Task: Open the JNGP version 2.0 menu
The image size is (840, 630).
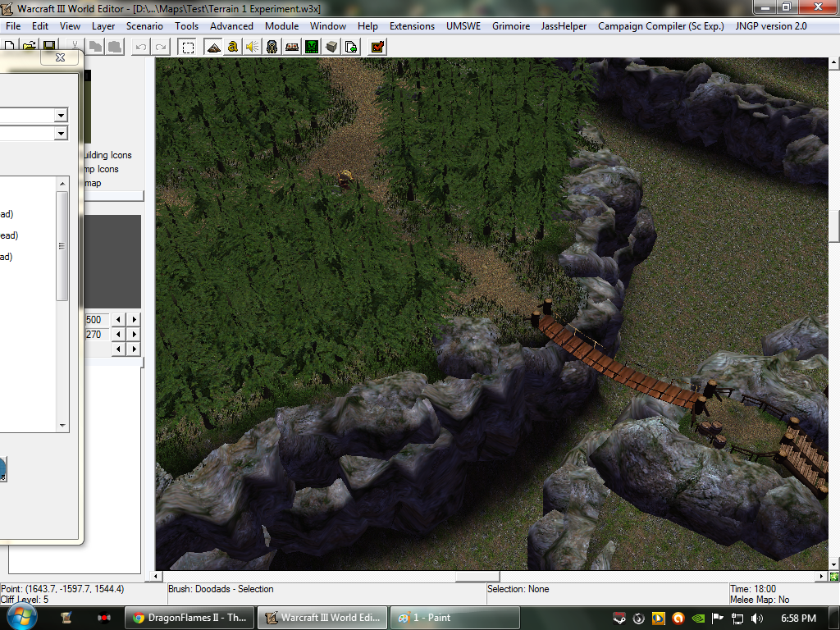Action: (771, 25)
